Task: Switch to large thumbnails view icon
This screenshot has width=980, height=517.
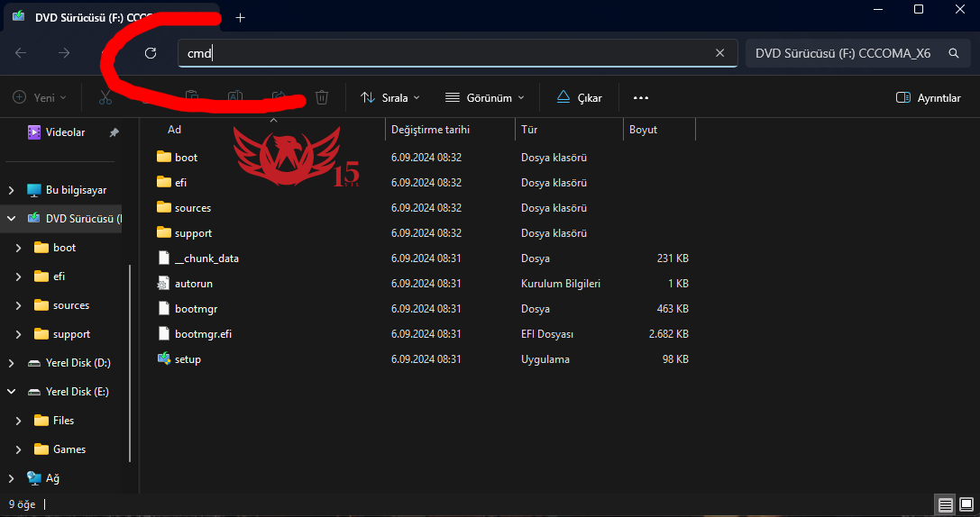Action: 966,504
